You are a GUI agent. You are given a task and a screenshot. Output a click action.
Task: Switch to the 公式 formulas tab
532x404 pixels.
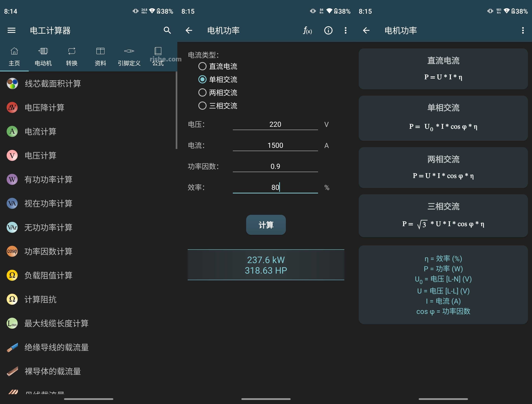[x=158, y=57]
